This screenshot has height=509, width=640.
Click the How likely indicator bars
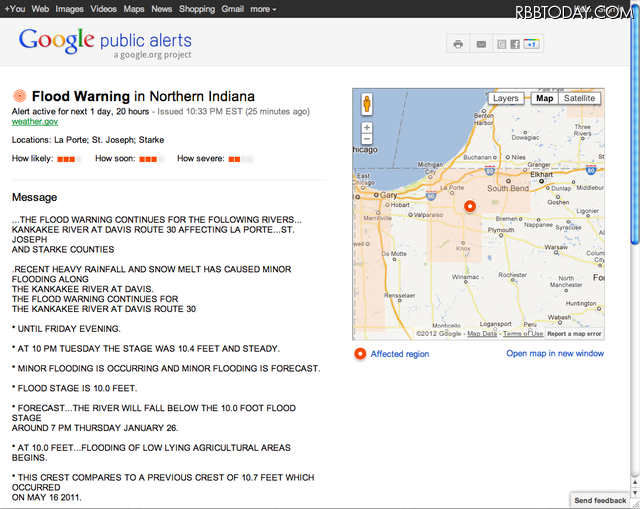pyautogui.click(x=69, y=159)
